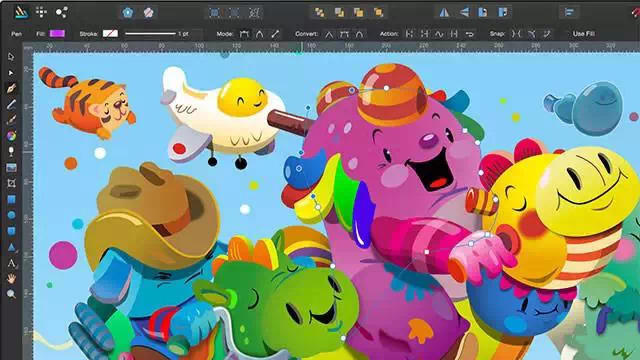The width and height of the screenshot is (640, 360).
Task: Flip selection vertically
Action: pyautogui.click(x=464, y=13)
